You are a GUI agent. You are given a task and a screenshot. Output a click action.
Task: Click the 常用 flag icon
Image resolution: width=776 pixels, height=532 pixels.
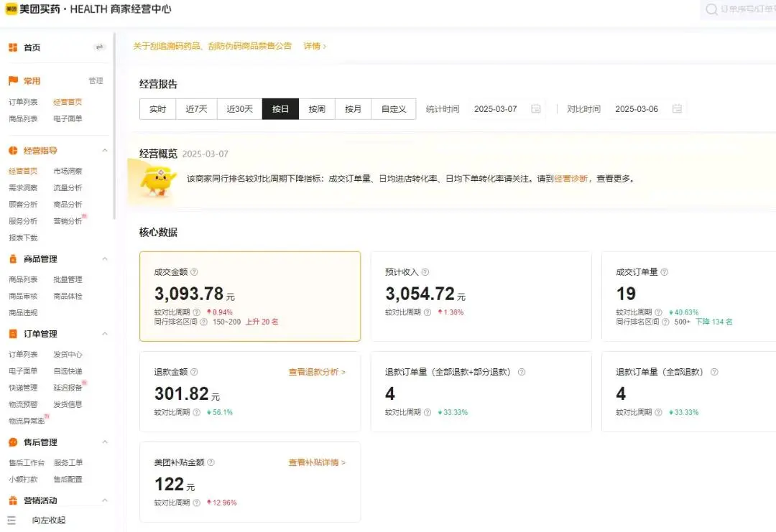(x=13, y=80)
